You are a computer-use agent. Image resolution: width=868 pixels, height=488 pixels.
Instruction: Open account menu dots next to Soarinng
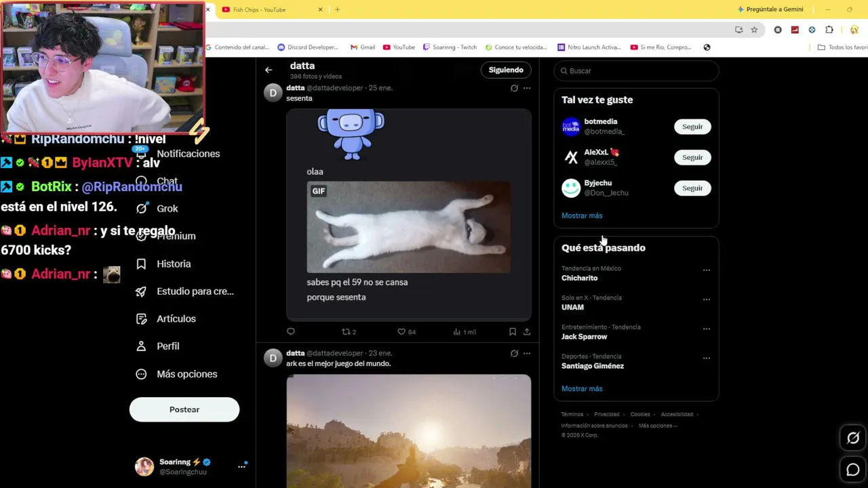(241, 466)
